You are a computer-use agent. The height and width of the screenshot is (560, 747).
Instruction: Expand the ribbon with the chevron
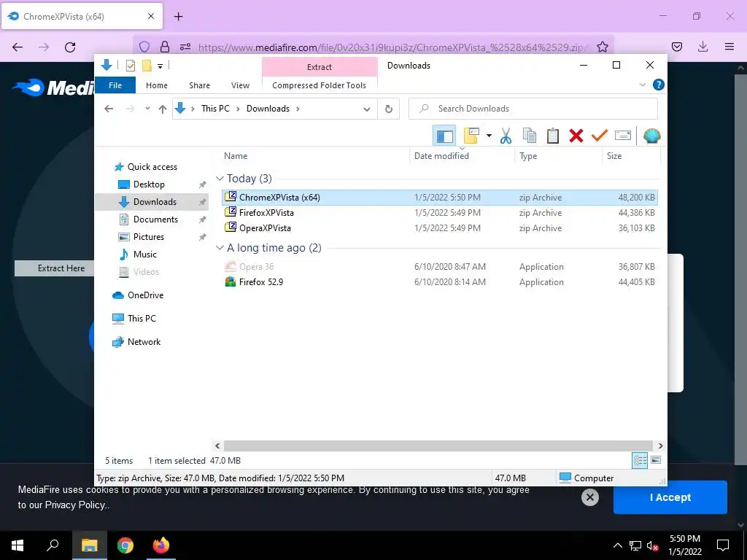pyautogui.click(x=642, y=85)
